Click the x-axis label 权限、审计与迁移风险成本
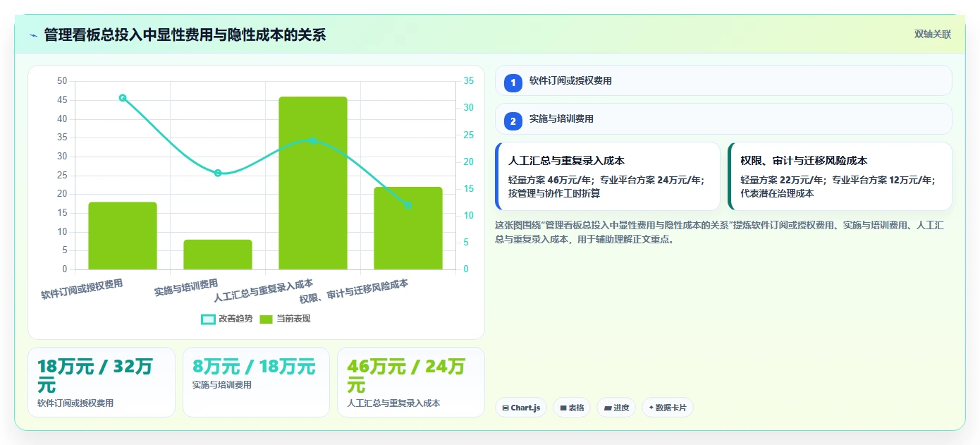Image resolution: width=980 pixels, height=445 pixels. point(354,291)
